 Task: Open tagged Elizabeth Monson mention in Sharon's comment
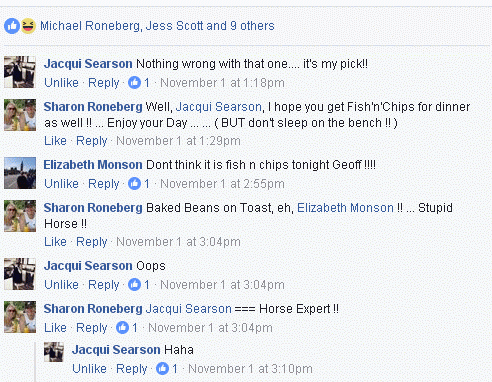(x=345, y=208)
